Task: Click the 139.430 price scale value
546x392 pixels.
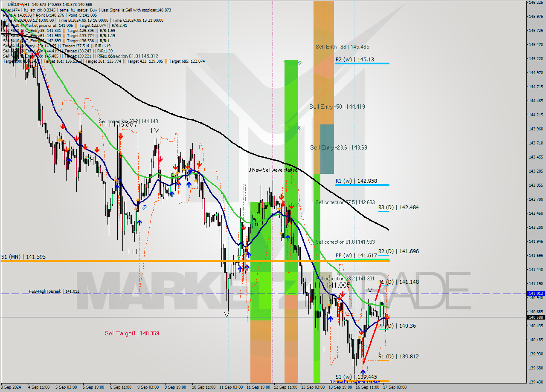Action: pyautogui.click(x=535, y=382)
